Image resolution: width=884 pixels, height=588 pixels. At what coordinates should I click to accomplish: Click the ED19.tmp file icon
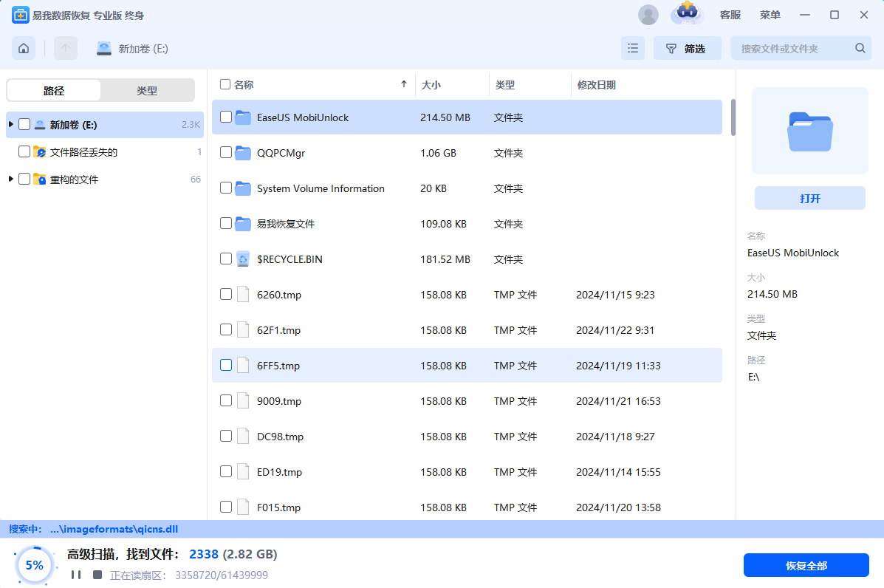tap(243, 472)
